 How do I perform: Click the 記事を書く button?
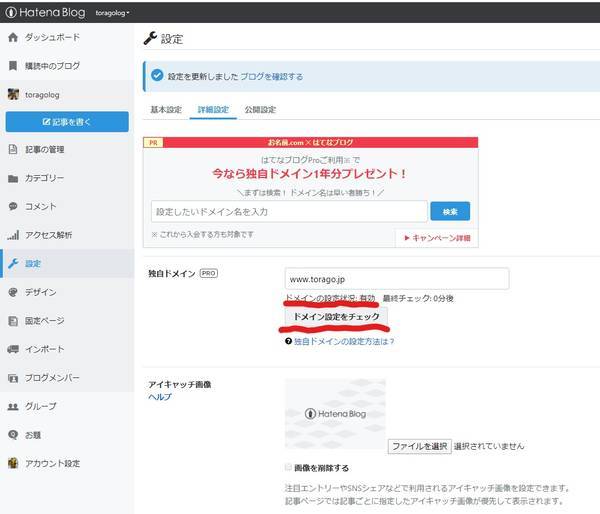(x=67, y=122)
